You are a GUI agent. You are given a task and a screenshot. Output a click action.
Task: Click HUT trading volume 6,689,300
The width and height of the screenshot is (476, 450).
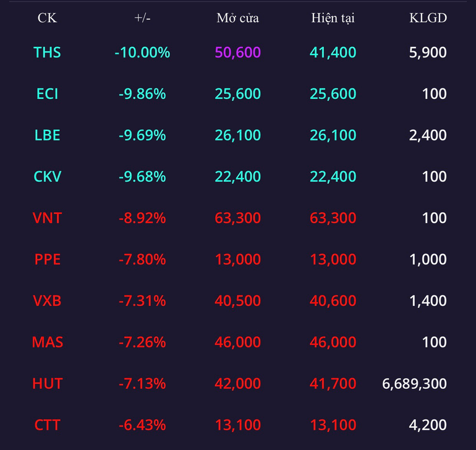pos(414,384)
